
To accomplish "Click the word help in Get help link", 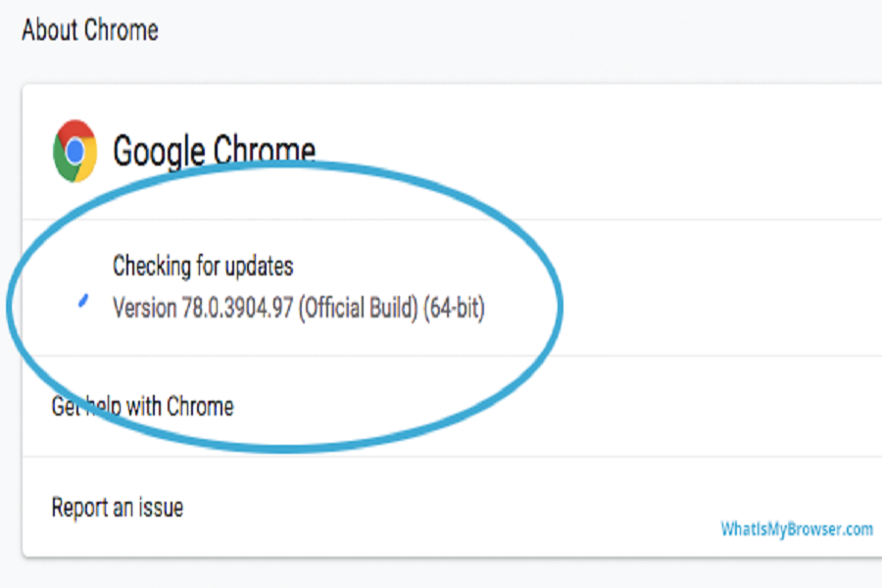I will [x=103, y=406].
